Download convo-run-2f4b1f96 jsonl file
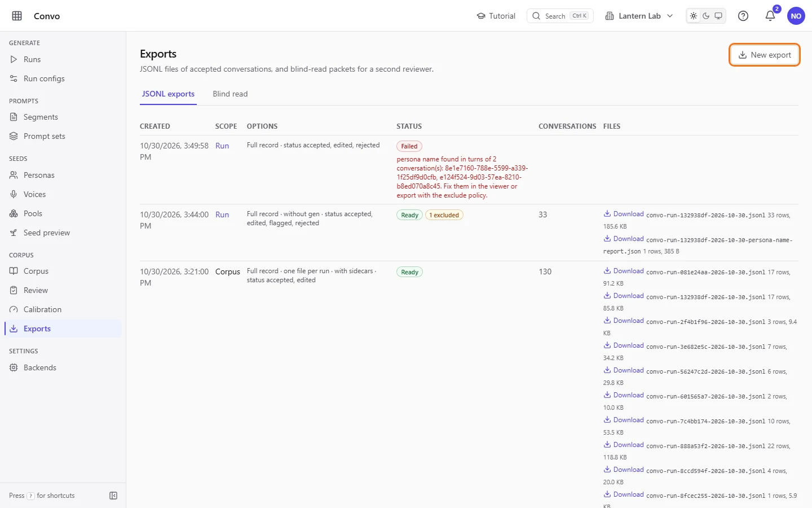The image size is (812, 508). [x=624, y=321]
